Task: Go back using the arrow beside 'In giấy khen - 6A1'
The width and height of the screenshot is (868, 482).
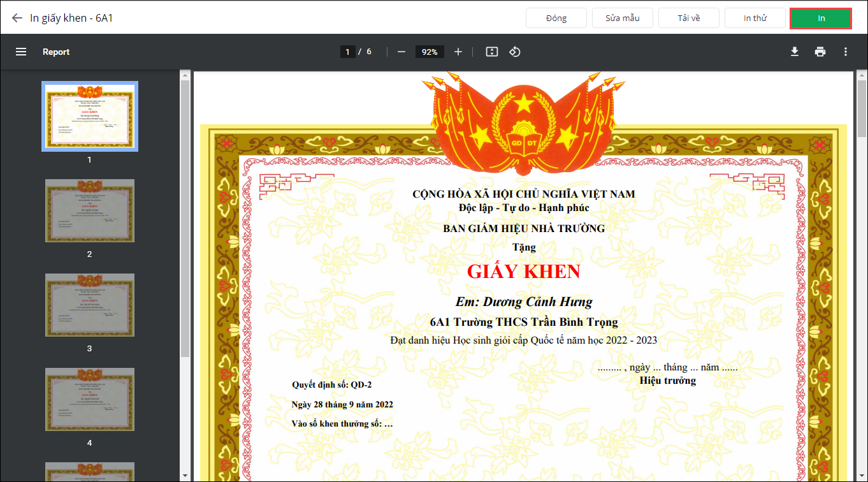Action: coord(17,18)
